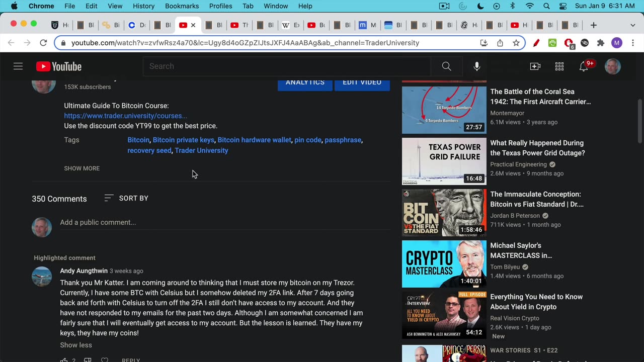Image resolution: width=644 pixels, height=362 pixels.
Task: Open Chrome share icon in address bar
Action: point(500,43)
